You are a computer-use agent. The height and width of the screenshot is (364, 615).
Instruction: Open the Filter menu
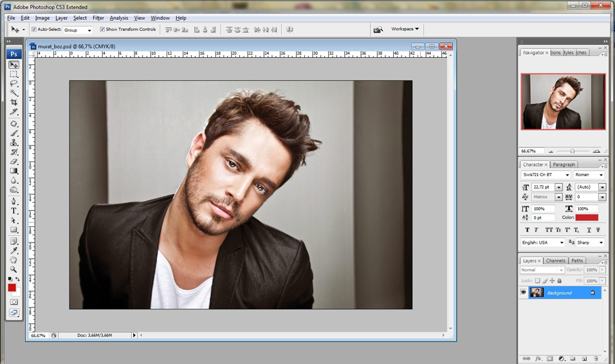(x=98, y=18)
